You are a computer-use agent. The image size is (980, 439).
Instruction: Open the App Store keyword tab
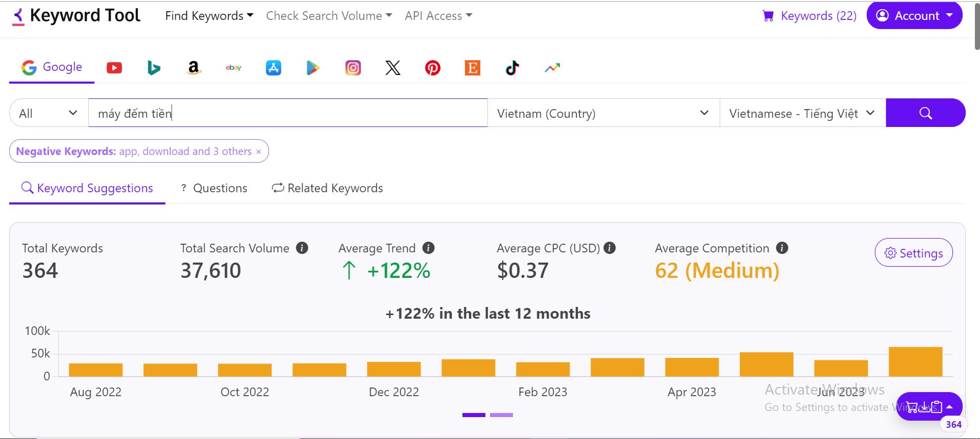pos(274,68)
